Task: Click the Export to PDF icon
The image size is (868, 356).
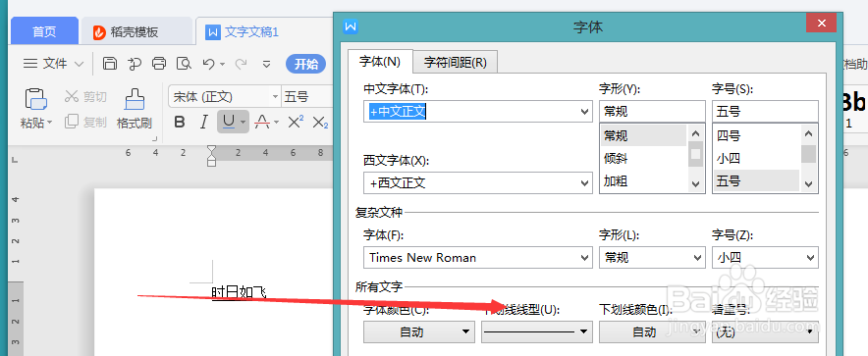Action: coord(135,64)
